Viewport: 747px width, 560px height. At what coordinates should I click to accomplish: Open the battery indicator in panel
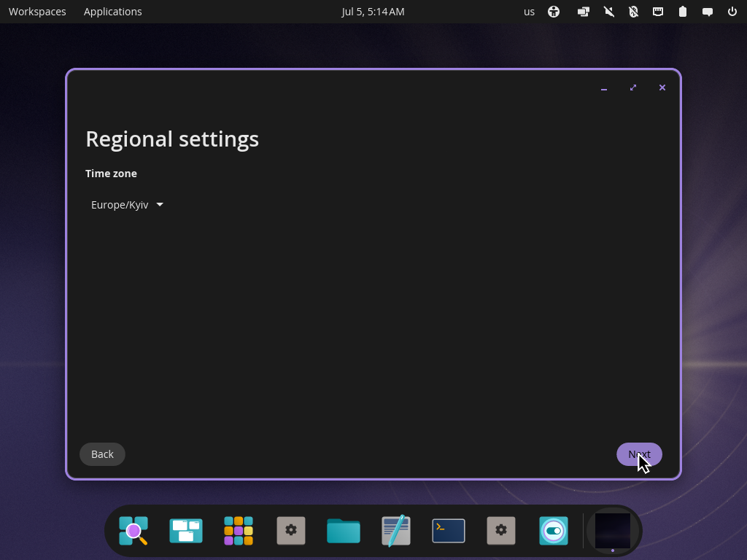[683, 12]
